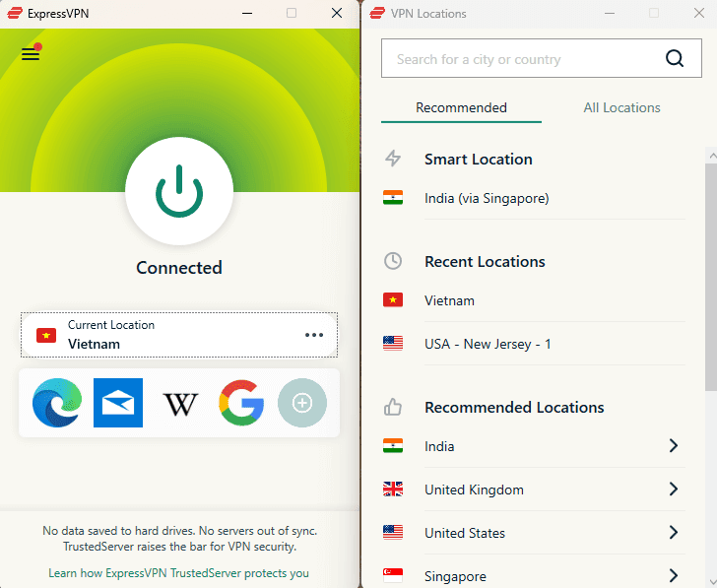
Task: Click the USA flag for New Jersey
Action: coord(393,344)
